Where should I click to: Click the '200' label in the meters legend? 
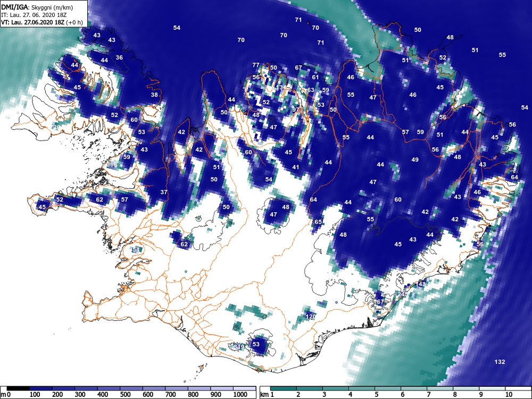[x=57, y=395]
